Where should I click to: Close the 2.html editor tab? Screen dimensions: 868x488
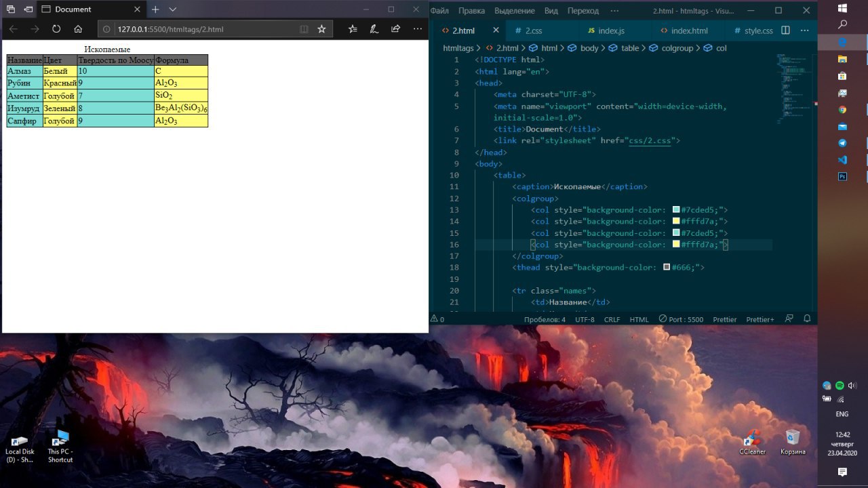496,30
